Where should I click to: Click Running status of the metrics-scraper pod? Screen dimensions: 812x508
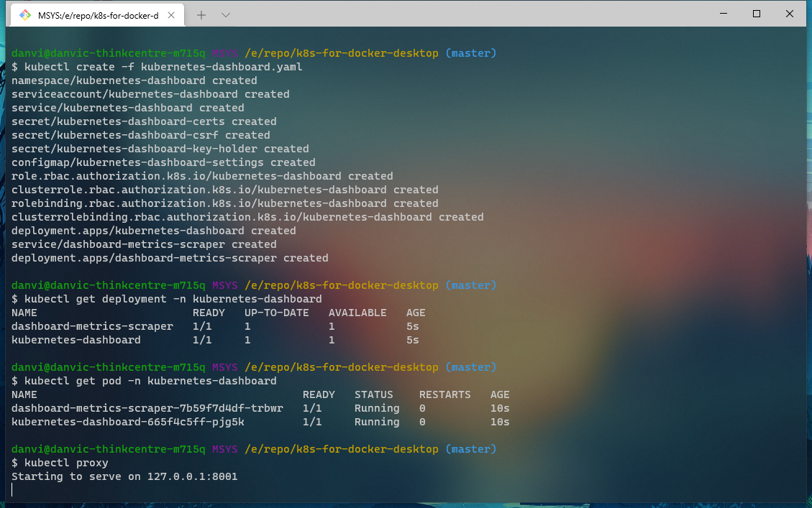pos(377,408)
